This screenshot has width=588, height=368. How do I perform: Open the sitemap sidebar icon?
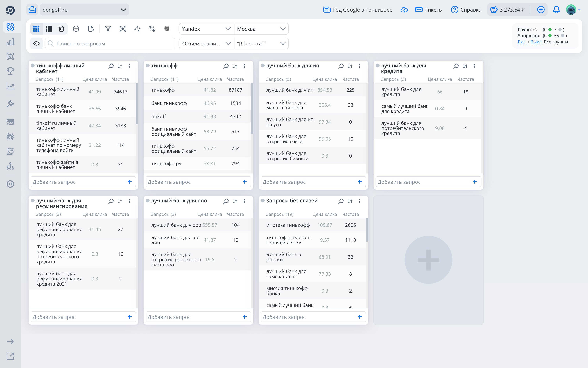click(10, 166)
